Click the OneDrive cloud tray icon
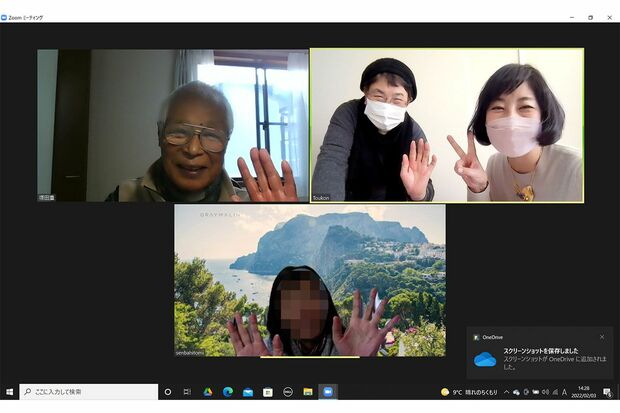This screenshot has width=620, height=413. click(516, 392)
